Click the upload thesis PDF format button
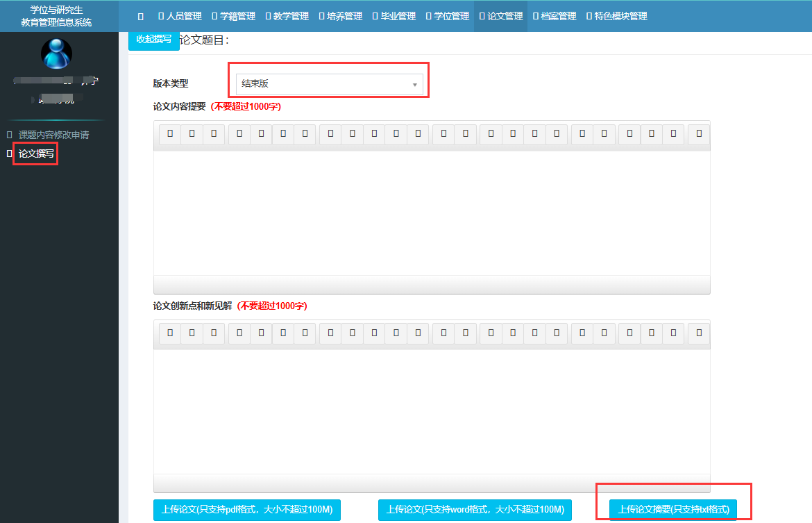 tap(246, 510)
